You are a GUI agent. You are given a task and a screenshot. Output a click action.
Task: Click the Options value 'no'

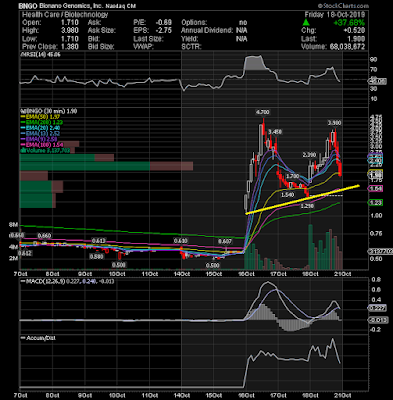click(x=243, y=23)
